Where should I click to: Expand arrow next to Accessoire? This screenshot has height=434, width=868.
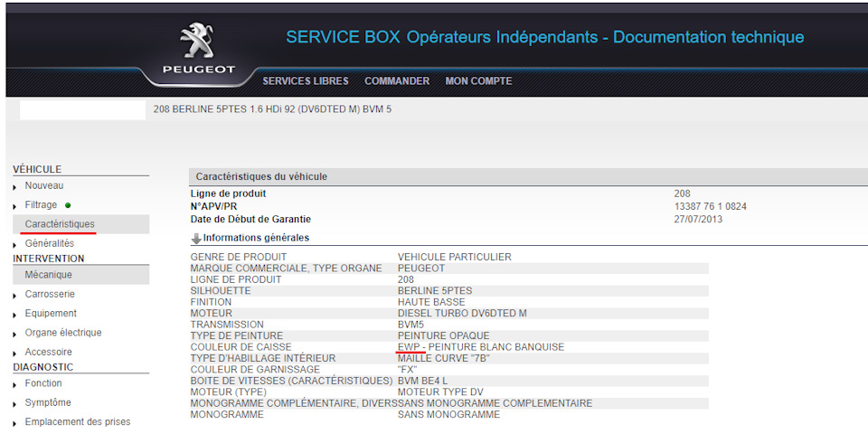[15, 354]
